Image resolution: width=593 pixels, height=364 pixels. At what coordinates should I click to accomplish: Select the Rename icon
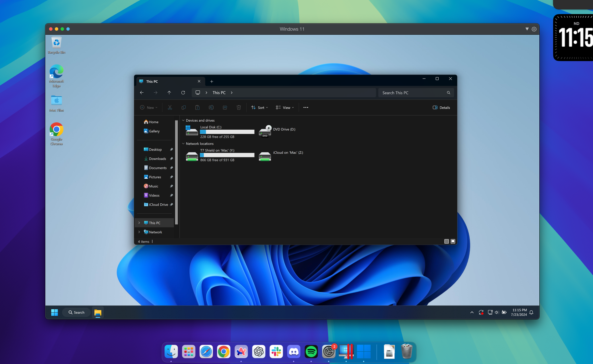tap(211, 107)
